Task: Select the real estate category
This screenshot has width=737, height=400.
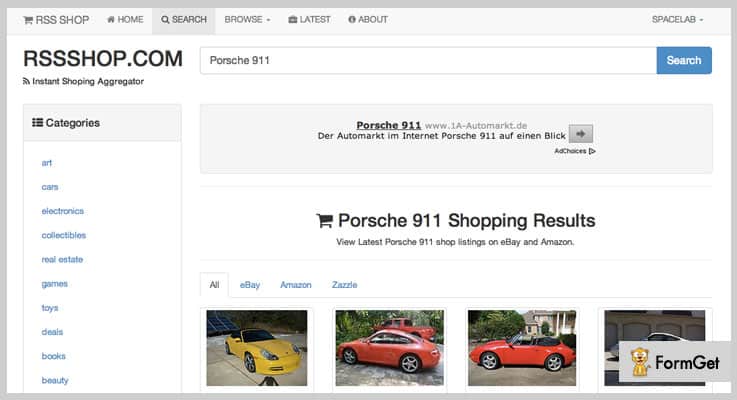Action: coord(62,259)
